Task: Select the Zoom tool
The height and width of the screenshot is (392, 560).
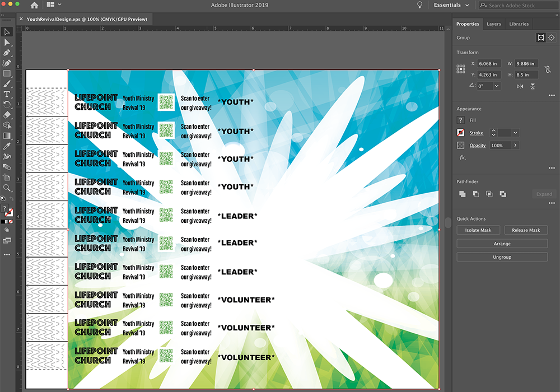Action: point(7,188)
